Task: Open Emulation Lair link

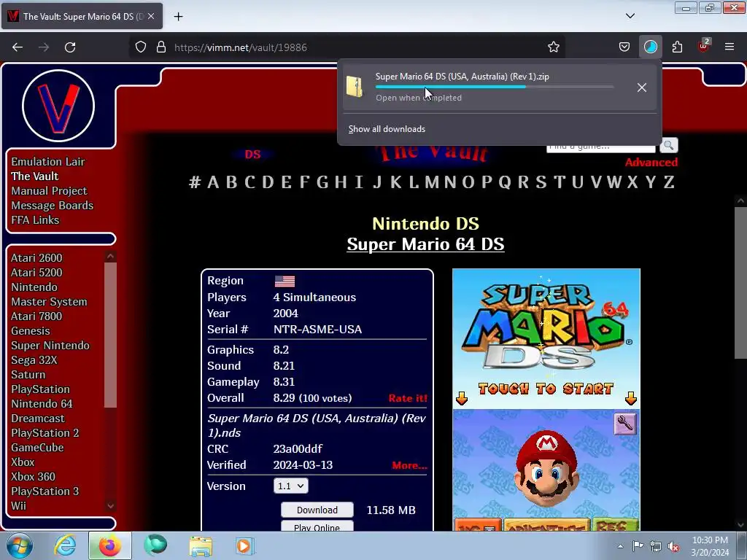Action: tap(47, 161)
